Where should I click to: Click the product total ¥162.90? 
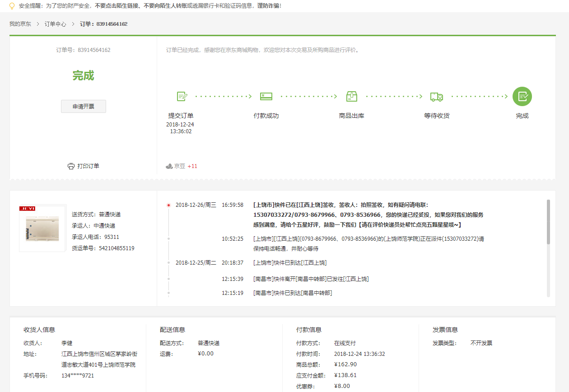click(345, 364)
